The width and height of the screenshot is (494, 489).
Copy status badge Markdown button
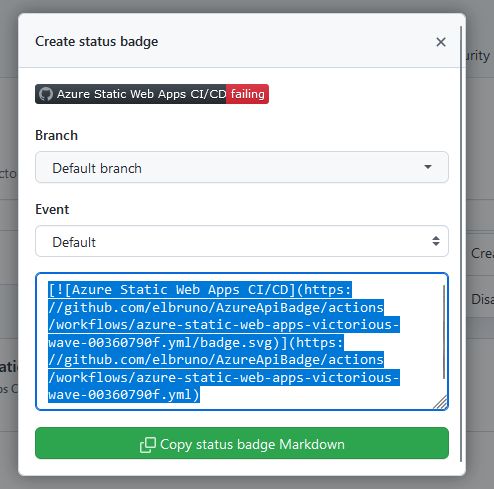click(242, 443)
